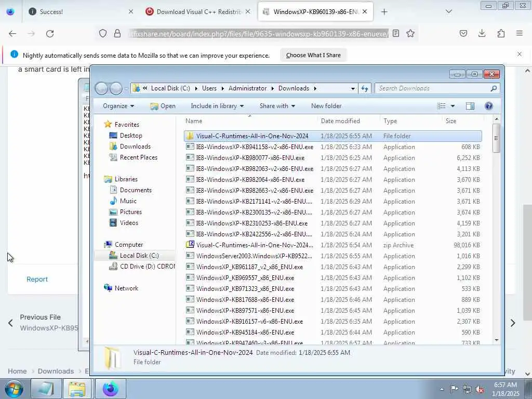532x399 pixels.
Task: Open a new browser tab
Action: 384,12
